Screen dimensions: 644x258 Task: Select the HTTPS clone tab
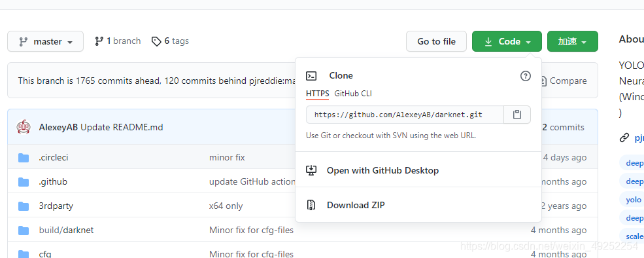pyautogui.click(x=318, y=94)
